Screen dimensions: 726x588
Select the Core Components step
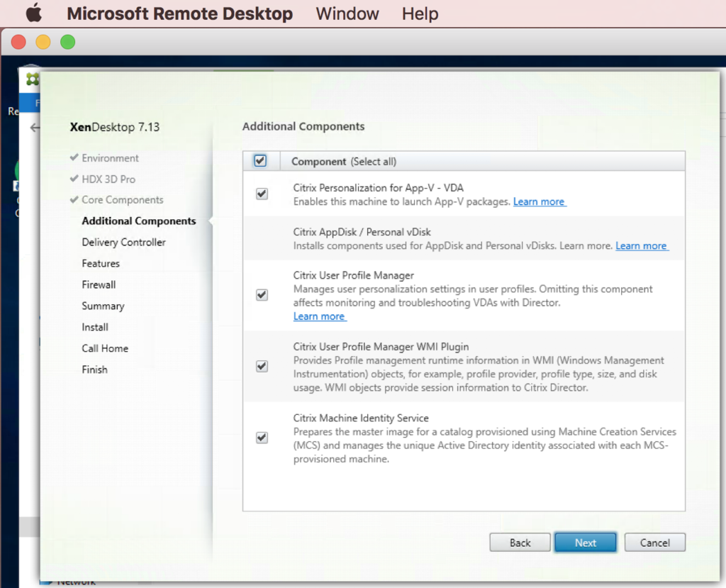[123, 200]
